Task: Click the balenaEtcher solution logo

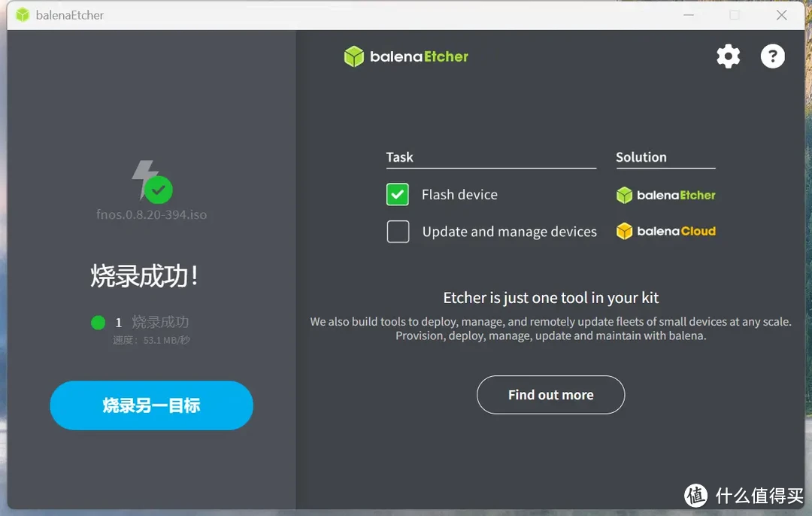Action: click(x=665, y=196)
